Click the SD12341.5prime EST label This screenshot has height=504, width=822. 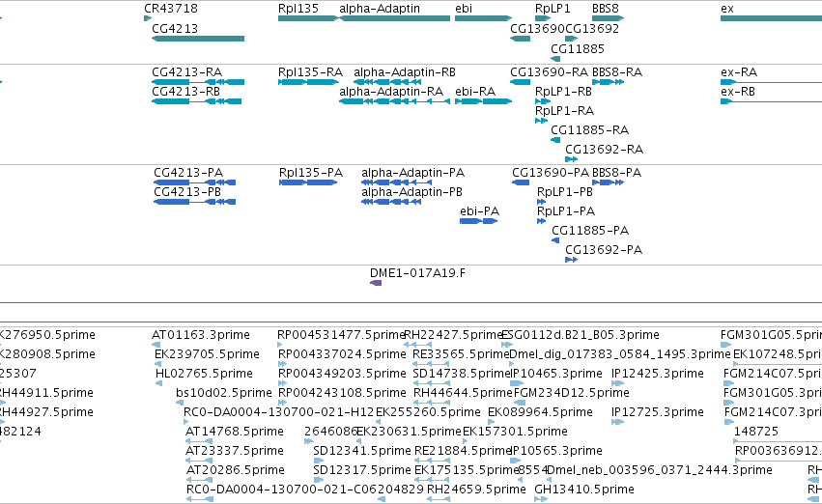click(x=362, y=451)
